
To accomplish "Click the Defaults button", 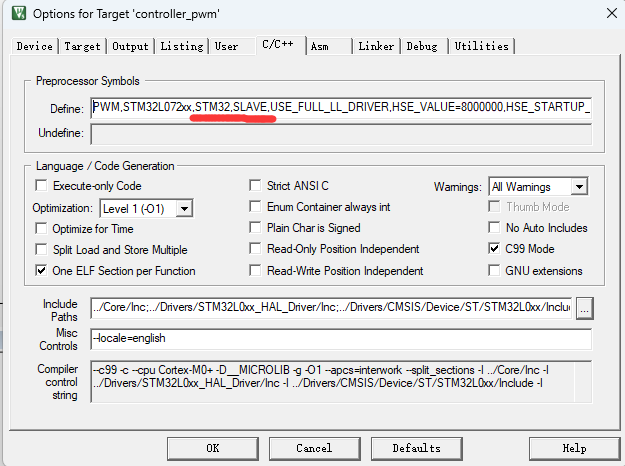I will [x=416, y=448].
